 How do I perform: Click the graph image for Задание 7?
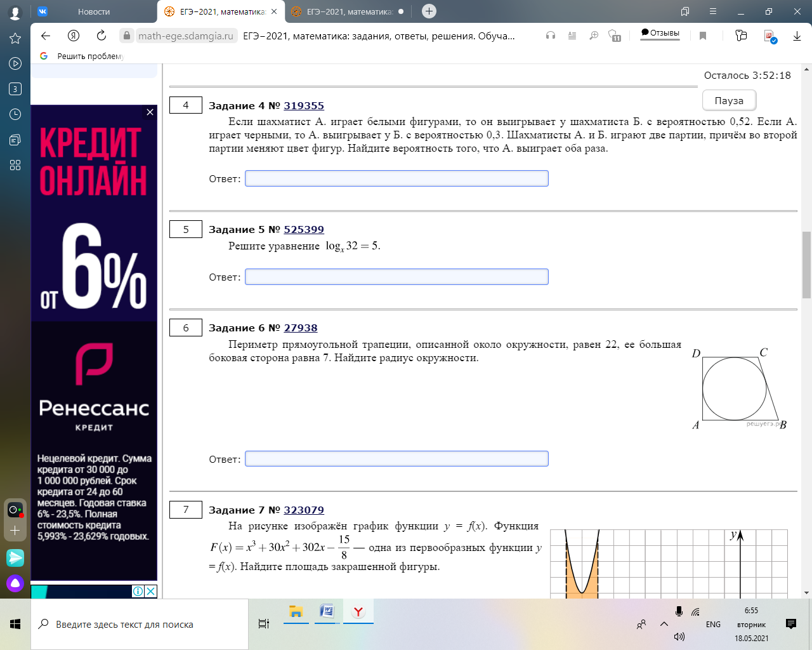click(669, 564)
